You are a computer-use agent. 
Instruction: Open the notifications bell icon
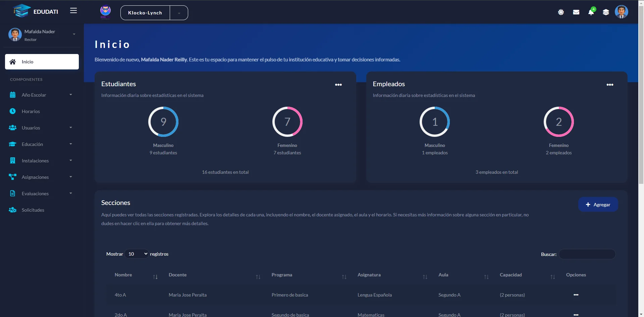[591, 12]
